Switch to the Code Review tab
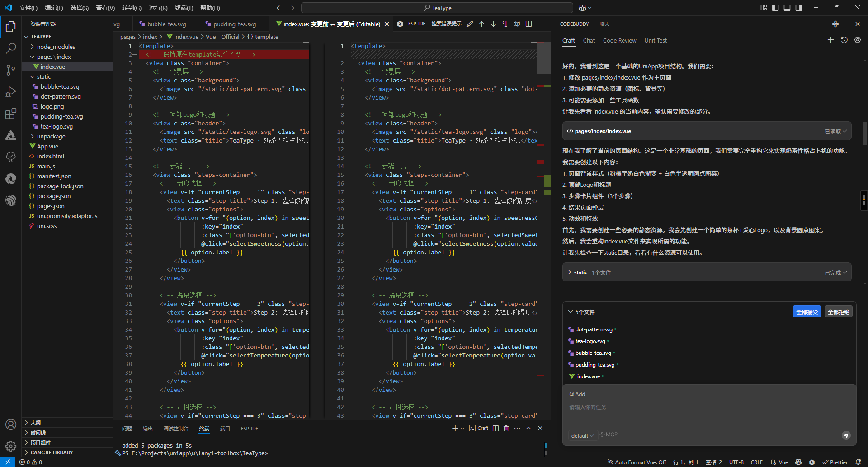868x467 pixels. [619, 40]
